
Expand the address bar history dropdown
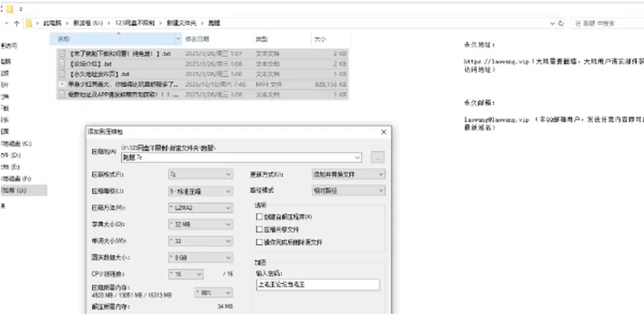point(552,23)
